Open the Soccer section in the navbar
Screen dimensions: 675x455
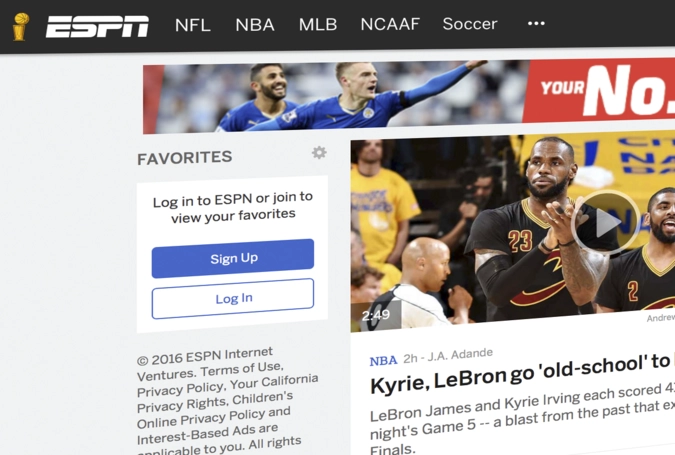click(x=470, y=24)
